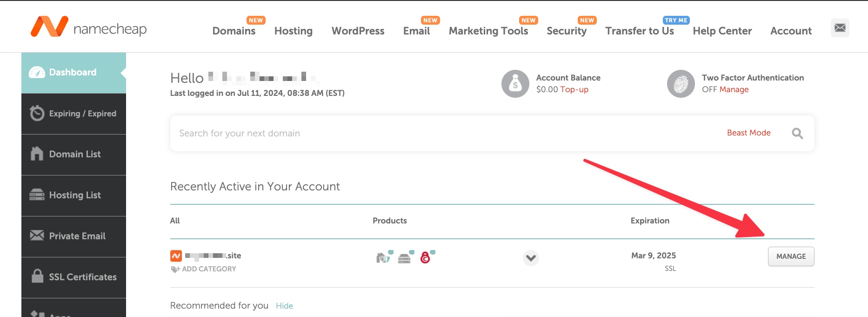The width and height of the screenshot is (868, 317).
Task: Open Private Email in sidebar
Action: pyautogui.click(x=73, y=236)
